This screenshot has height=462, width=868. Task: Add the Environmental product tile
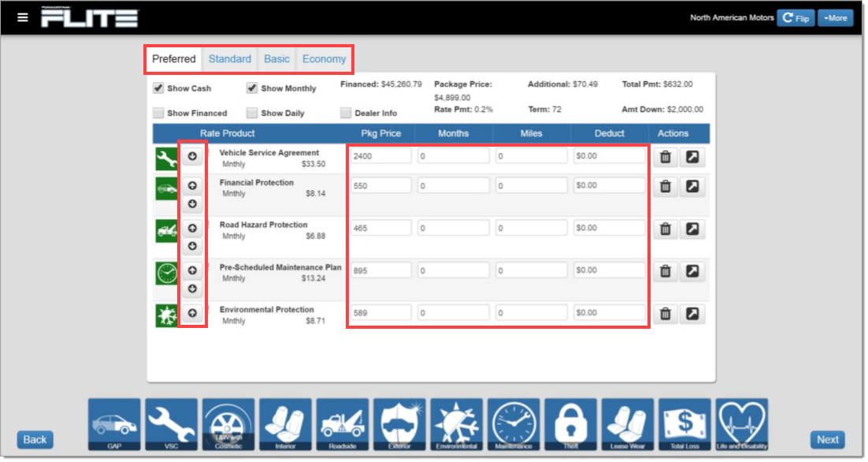(x=456, y=425)
